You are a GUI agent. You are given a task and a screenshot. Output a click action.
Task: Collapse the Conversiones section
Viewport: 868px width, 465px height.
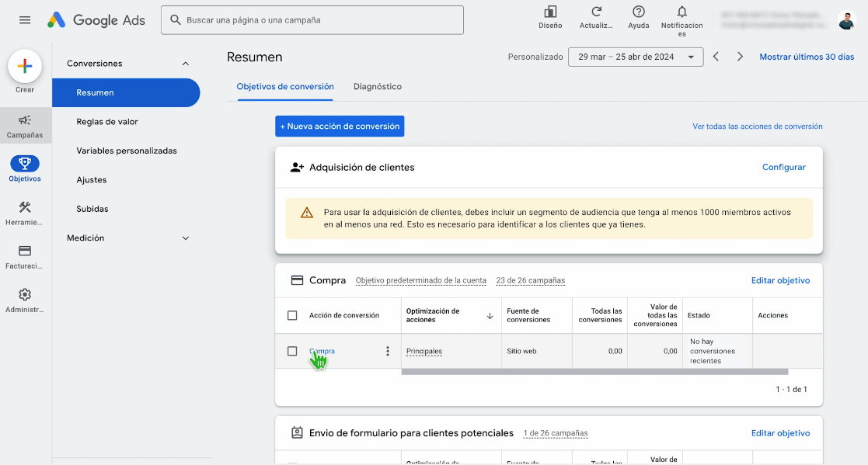186,64
